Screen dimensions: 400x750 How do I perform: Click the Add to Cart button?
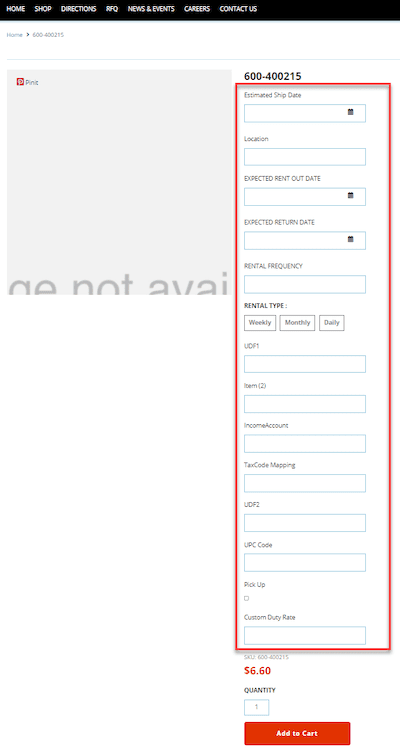(297, 733)
